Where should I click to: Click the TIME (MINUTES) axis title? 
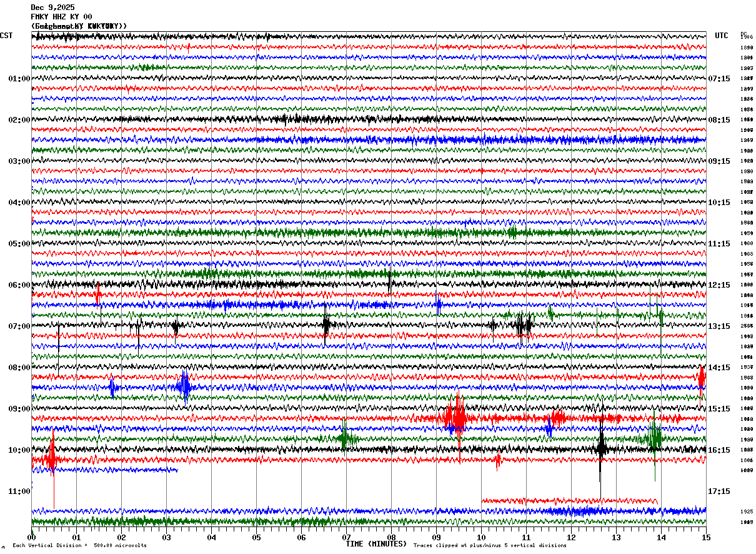(376, 544)
